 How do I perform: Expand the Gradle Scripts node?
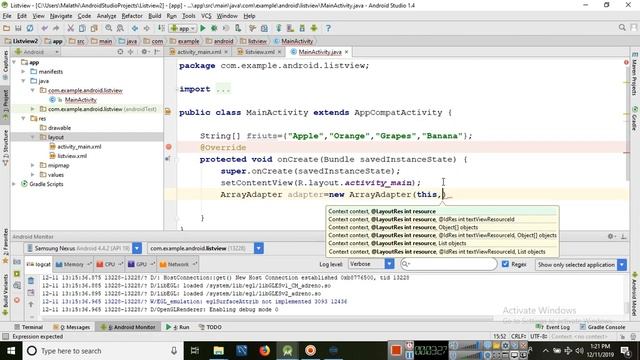14,184
